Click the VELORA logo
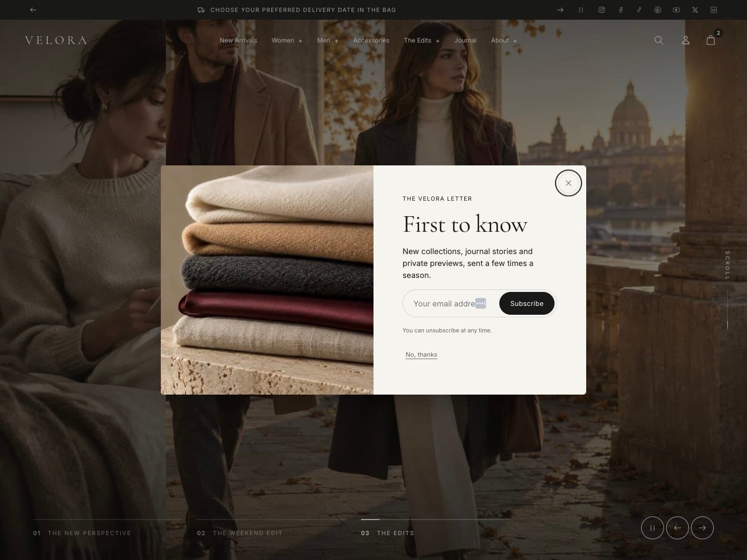 56,40
